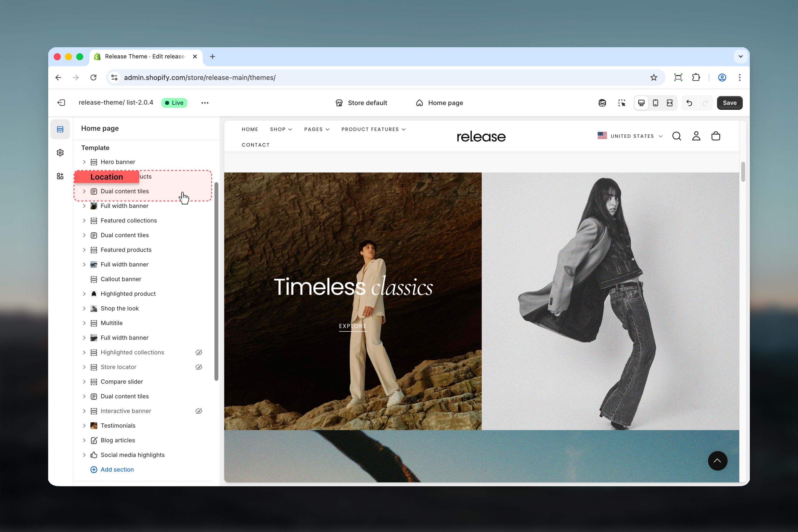The image size is (798, 532).
Task: Click the scroll-to-top arrow button
Action: coord(718,461)
